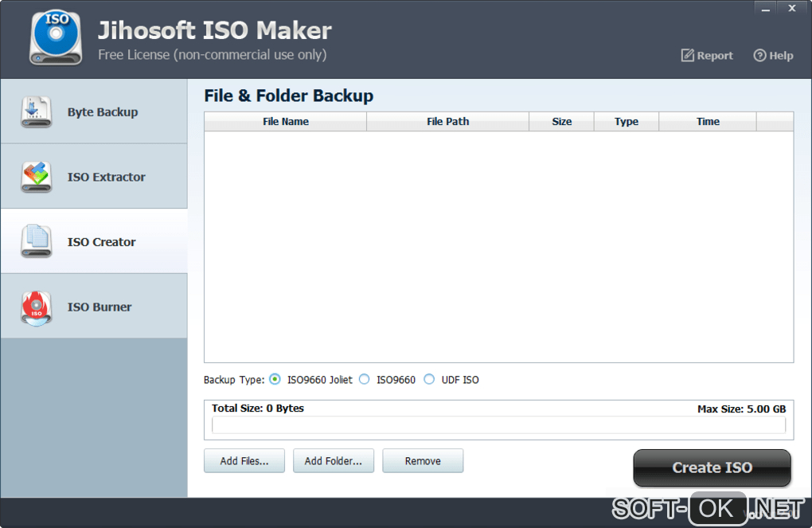Choose the plain ISO9660 radio option
812x528 pixels.
point(365,379)
